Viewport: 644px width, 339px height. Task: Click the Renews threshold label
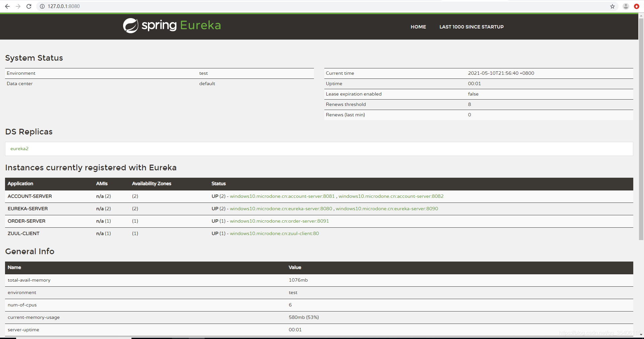(x=345, y=104)
